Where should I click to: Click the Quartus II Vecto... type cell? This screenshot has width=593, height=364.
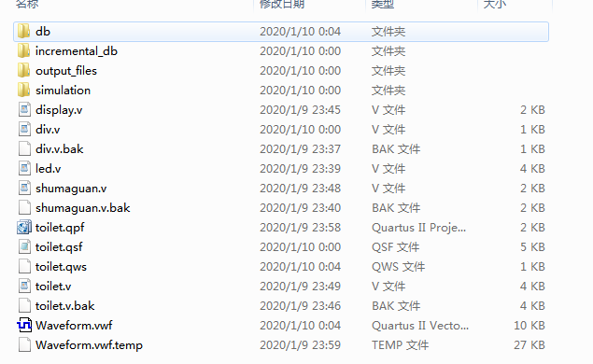click(420, 326)
